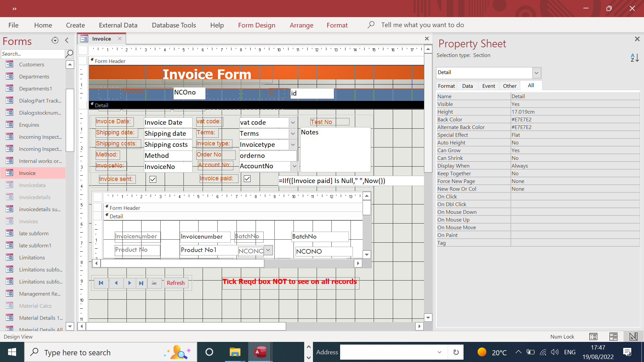
Task: Click the Notes text box
Action: click(x=335, y=149)
